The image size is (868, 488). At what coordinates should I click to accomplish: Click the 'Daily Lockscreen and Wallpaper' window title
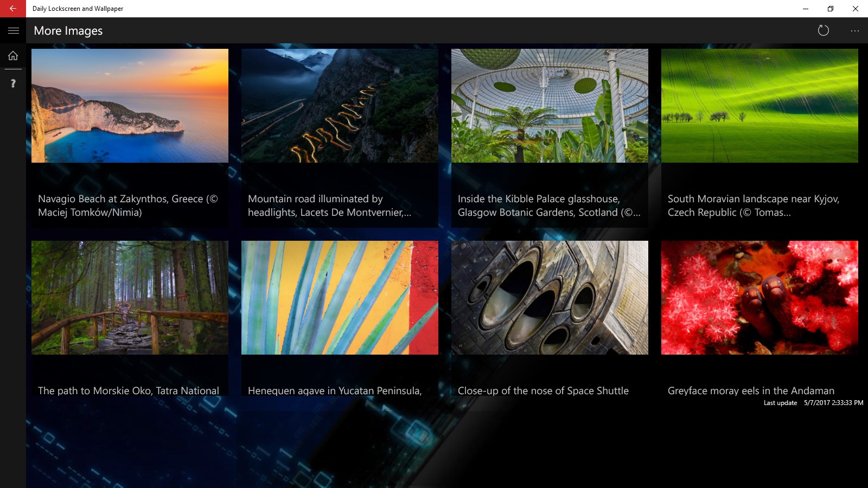tap(78, 9)
